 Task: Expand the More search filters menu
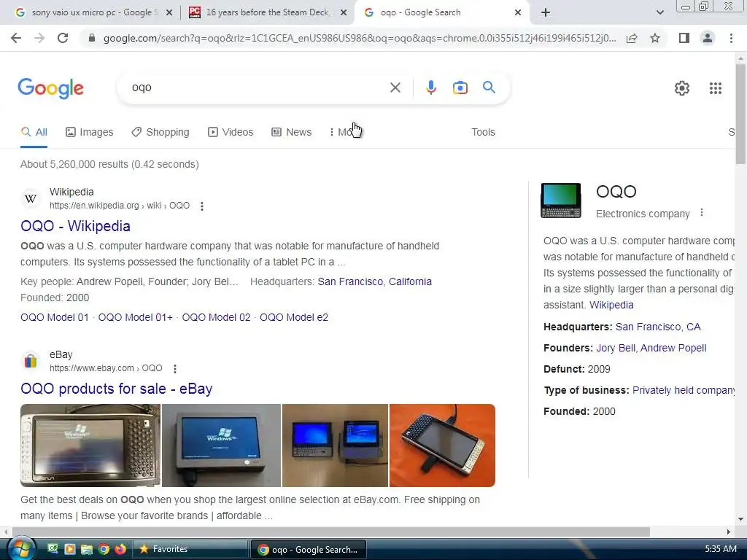click(x=345, y=132)
